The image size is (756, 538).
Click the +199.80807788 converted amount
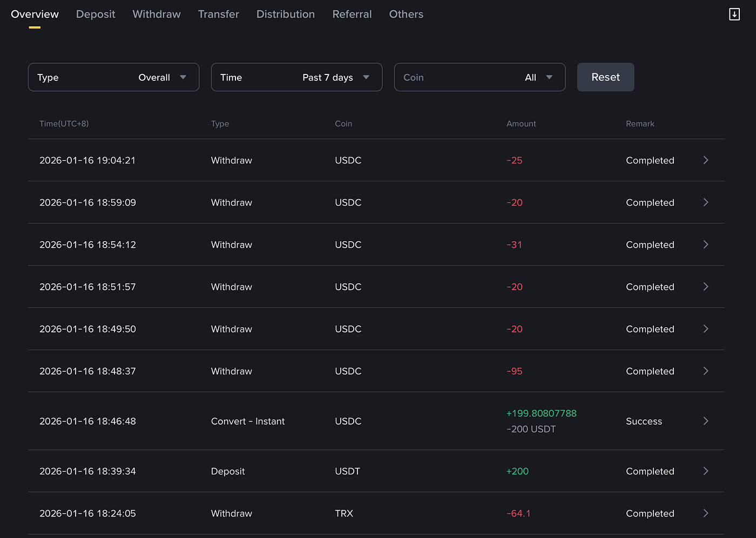pyautogui.click(x=542, y=413)
